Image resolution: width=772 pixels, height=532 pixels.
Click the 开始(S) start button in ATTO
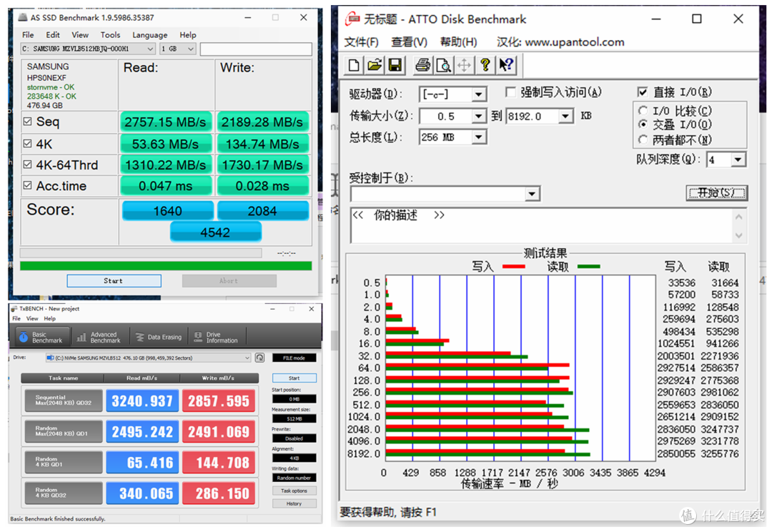click(716, 192)
